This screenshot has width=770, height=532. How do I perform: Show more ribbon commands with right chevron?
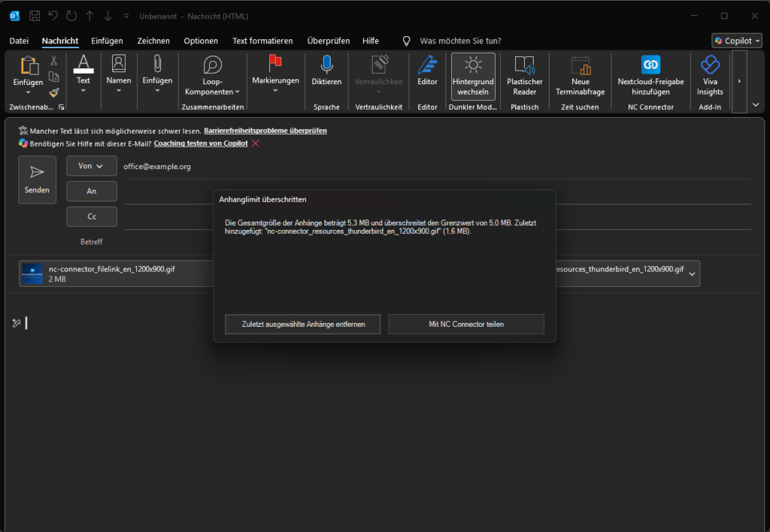pos(739,81)
